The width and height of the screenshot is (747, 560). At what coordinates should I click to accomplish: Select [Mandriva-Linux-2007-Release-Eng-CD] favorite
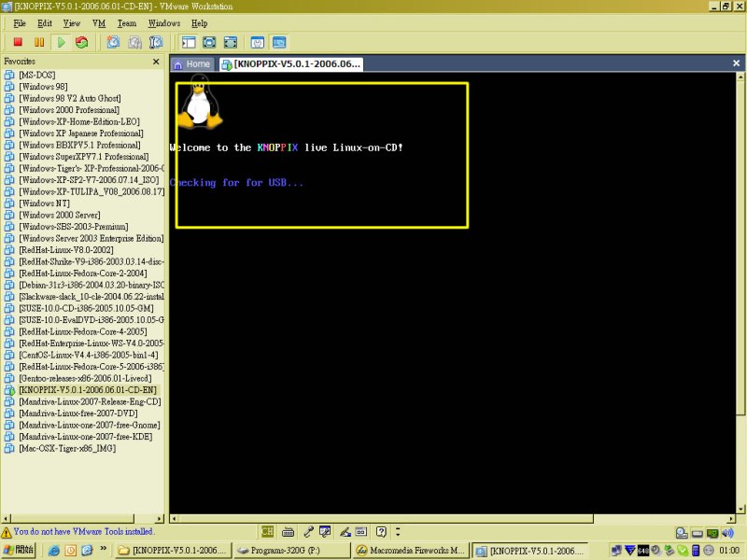click(x=90, y=401)
